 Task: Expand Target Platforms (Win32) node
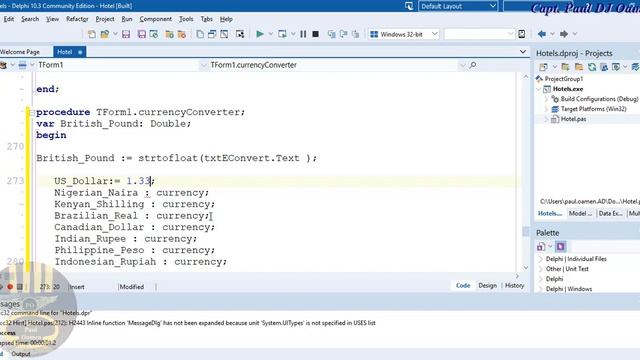546,109
